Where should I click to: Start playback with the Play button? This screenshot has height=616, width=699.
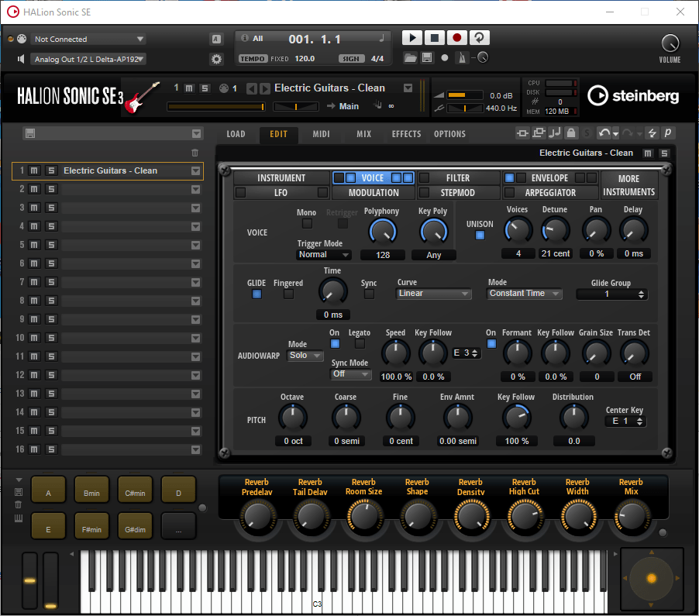(x=412, y=38)
